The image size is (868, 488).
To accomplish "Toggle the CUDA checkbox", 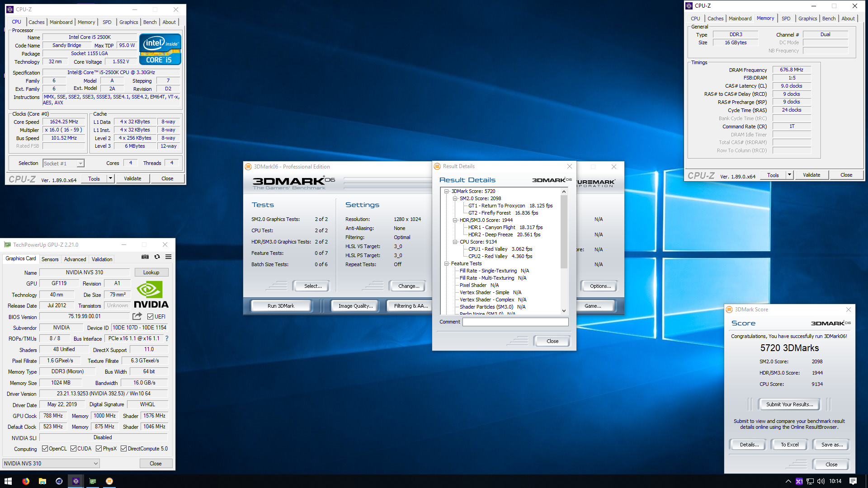I will [73, 449].
